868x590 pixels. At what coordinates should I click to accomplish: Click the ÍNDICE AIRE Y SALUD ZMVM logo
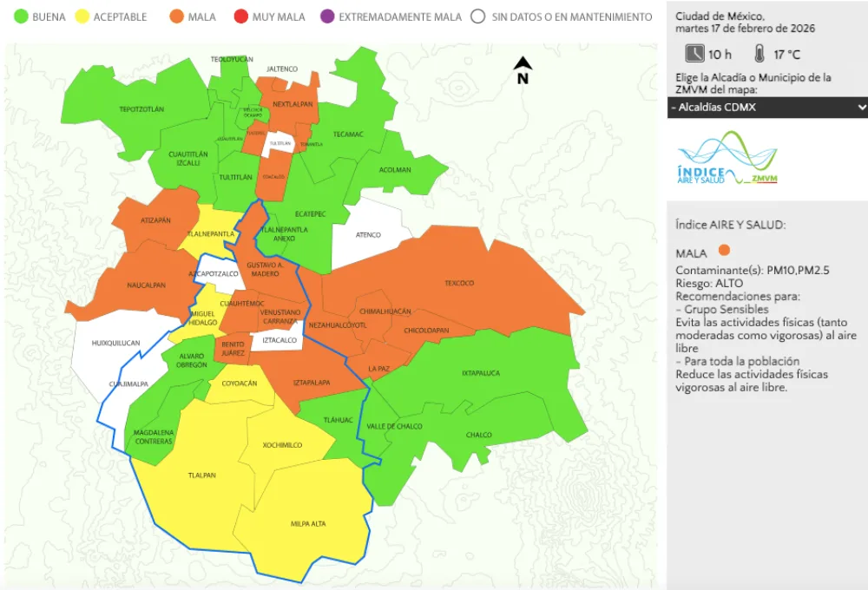coord(727,161)
